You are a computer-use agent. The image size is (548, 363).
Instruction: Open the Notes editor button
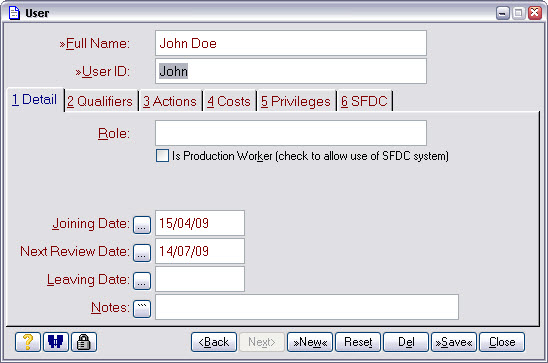coord(142,308)
